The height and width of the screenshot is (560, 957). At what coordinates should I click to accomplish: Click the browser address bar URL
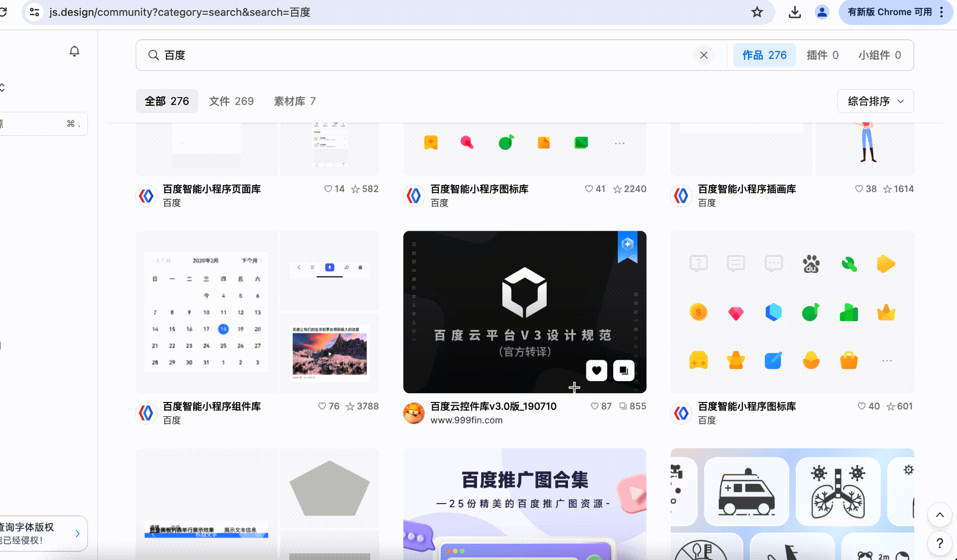pos(180,12)
